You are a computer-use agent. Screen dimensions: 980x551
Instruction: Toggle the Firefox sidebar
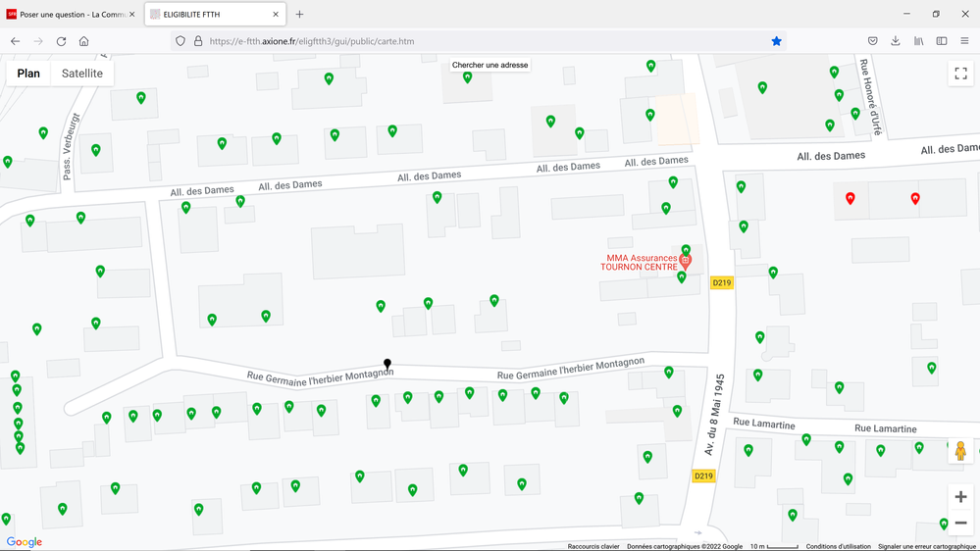tap(942, 41)
